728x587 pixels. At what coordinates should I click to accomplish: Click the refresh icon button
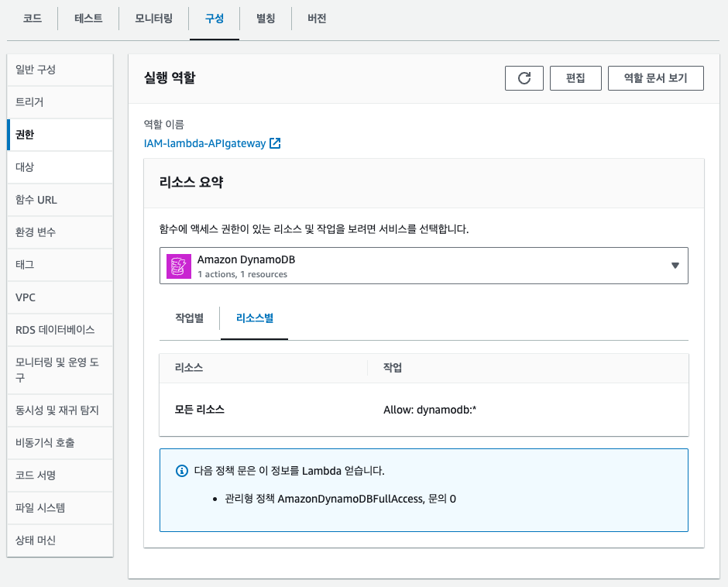[524, 78]
